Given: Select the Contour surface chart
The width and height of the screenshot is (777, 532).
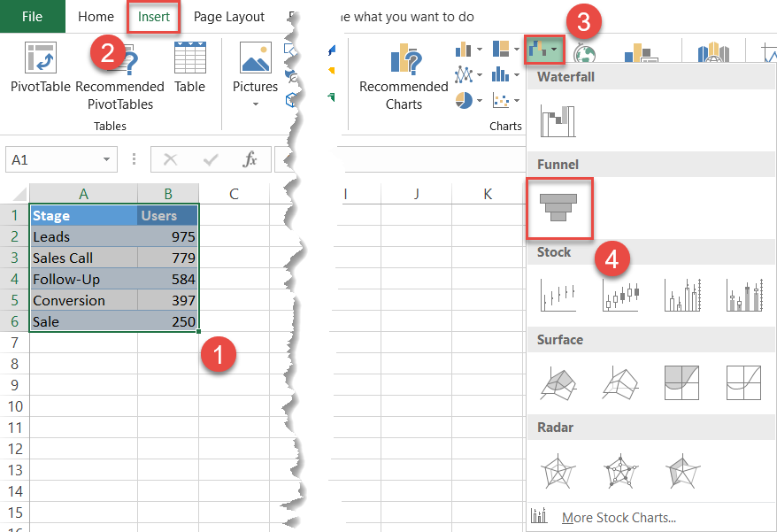Looking at the screenshot, I should (681, 382).
